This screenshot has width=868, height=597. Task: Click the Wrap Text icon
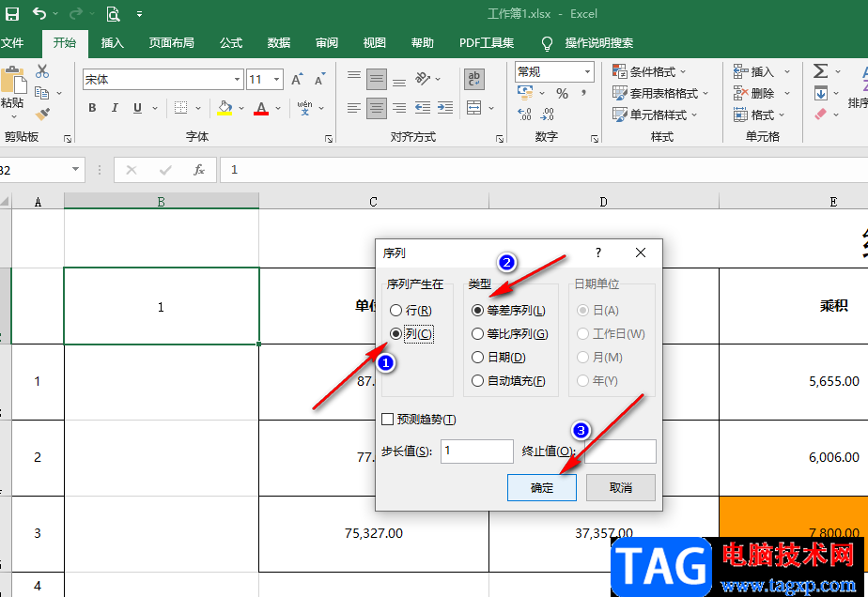(473, 79)
